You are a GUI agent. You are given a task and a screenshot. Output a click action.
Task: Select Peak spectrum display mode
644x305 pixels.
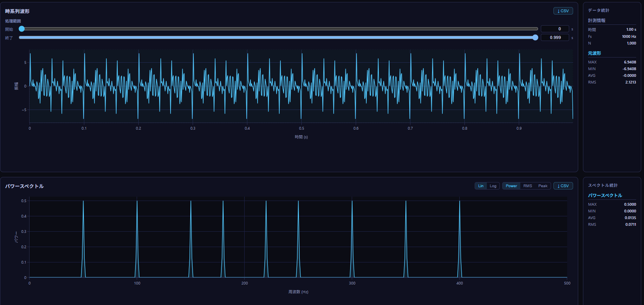click(543, 186)
